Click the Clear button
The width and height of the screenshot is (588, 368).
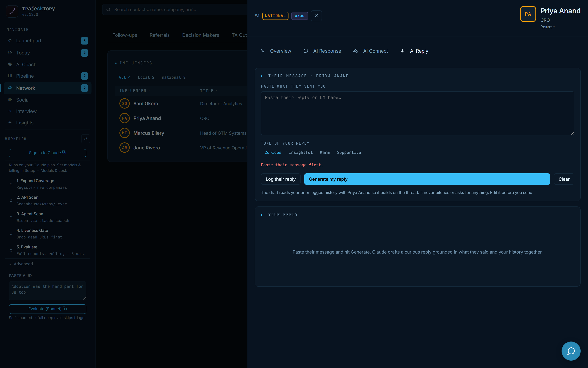(564, 179)
